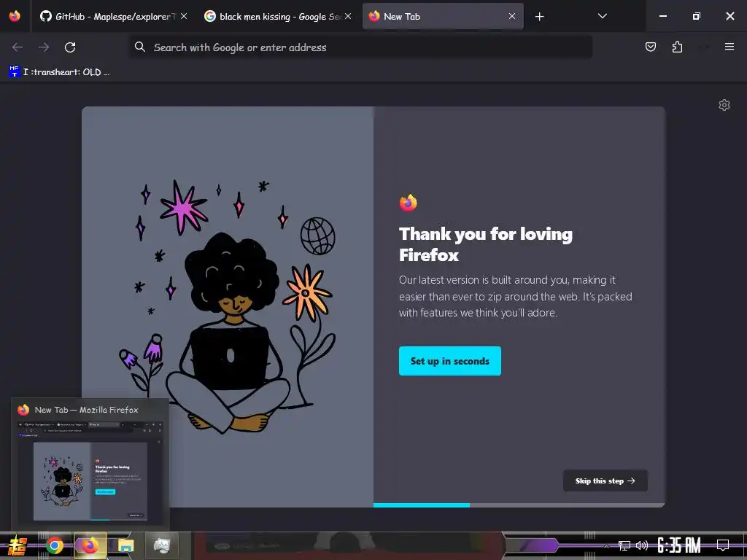
Task: Go back one page
Action: coord(18,47)
